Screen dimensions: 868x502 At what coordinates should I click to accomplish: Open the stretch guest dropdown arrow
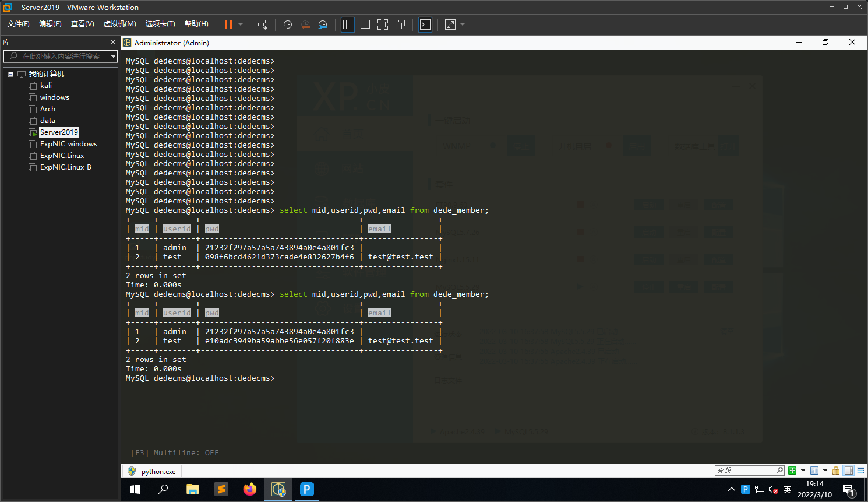pyautogui.click(x=463, y=24)
